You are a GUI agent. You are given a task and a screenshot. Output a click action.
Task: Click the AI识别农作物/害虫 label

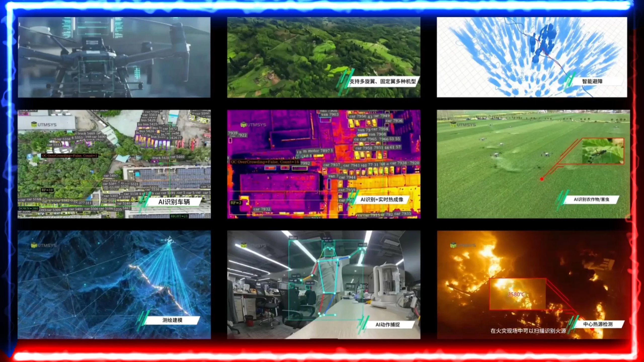click(591, 200)
